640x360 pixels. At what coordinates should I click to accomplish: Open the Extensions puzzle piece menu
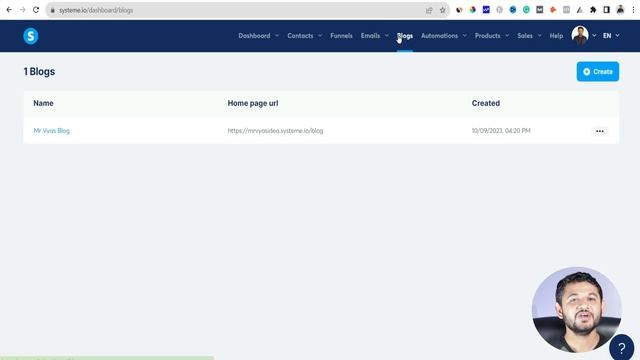593,10
